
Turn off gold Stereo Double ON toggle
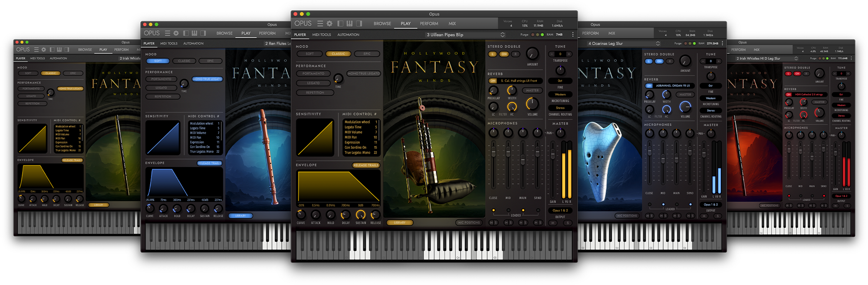pyautogui.click(x=504, y=54)
